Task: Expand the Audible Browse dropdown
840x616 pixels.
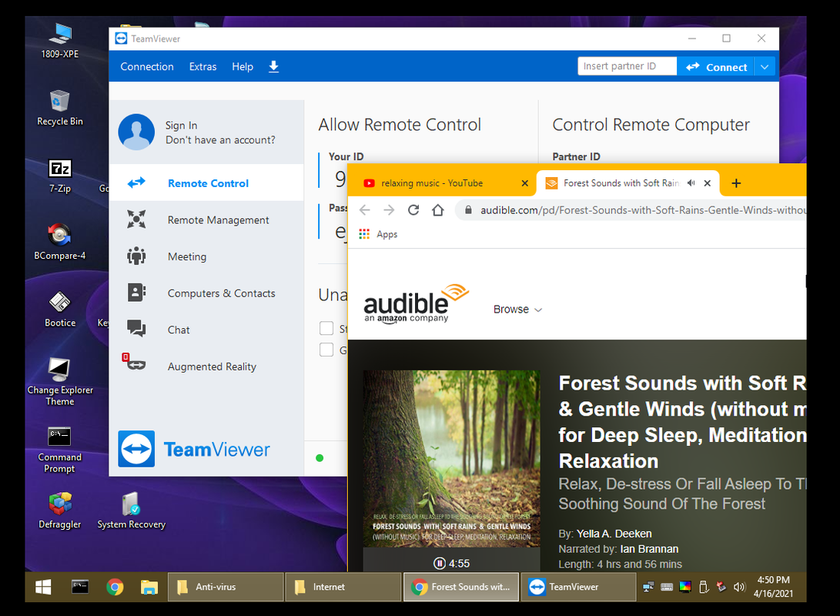Action: 517,309
